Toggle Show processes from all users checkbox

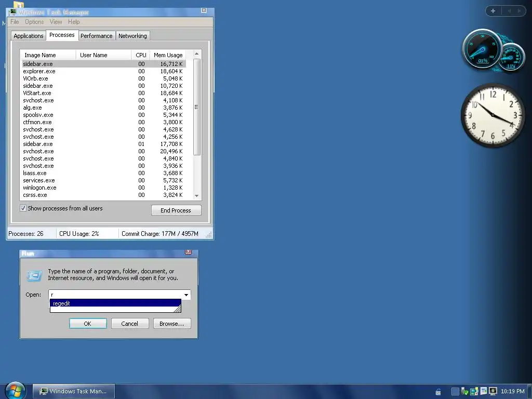coord(23,208)
